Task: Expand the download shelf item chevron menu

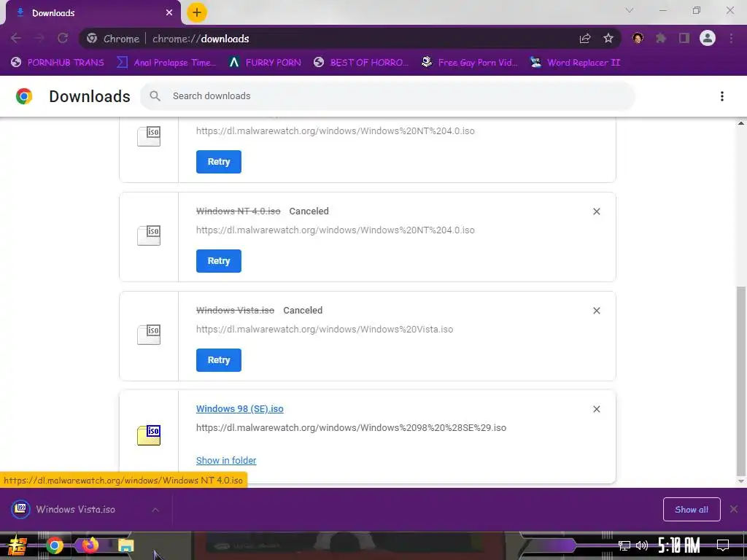Action: point(155,510)
